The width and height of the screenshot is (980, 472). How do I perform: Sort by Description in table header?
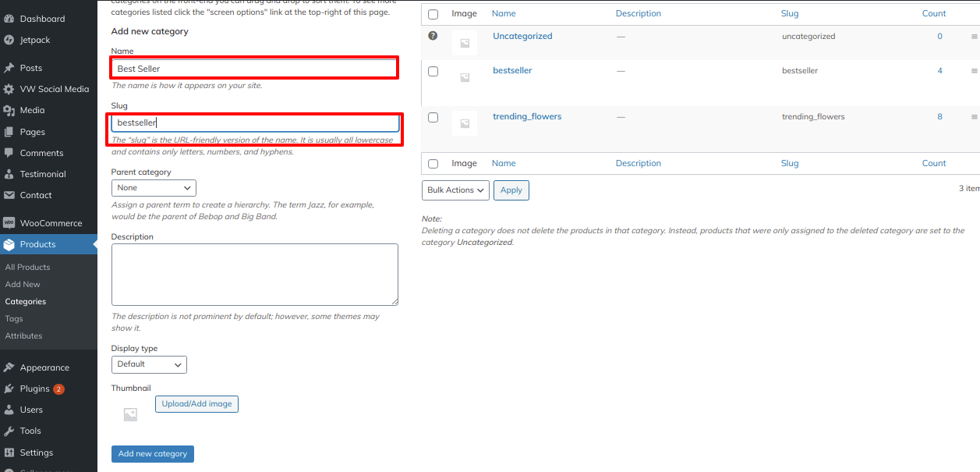638,13
